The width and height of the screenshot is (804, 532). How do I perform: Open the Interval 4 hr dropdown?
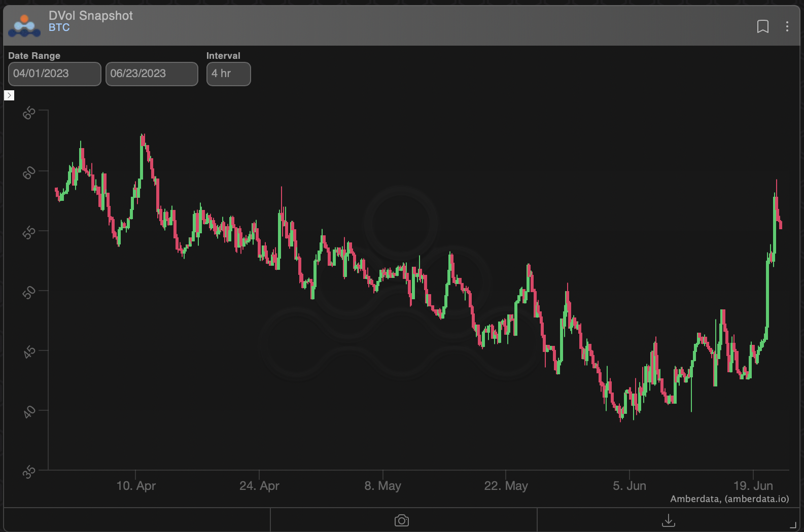coord(228,74)
